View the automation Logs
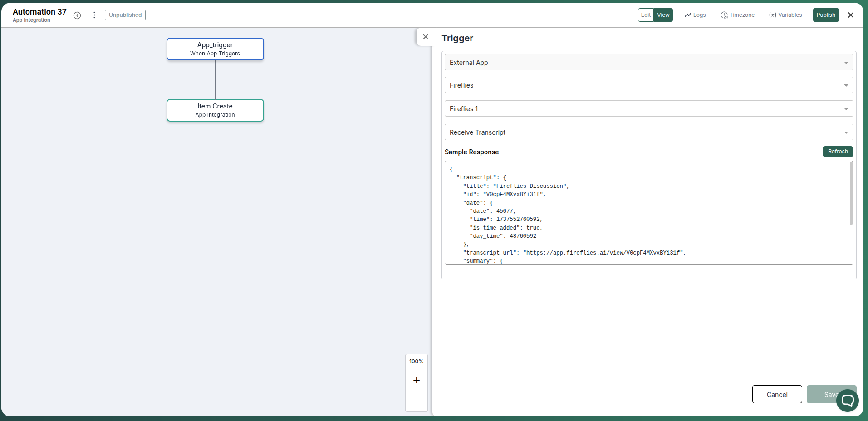 (695, 15)
